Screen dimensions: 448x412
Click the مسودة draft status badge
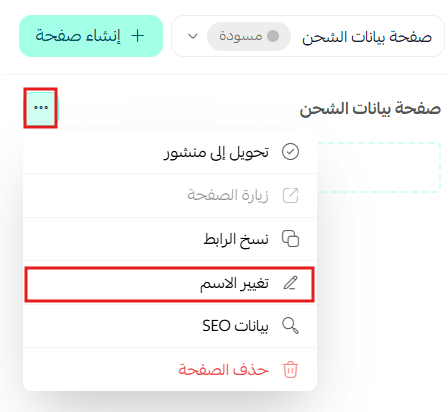coord(249,36)
